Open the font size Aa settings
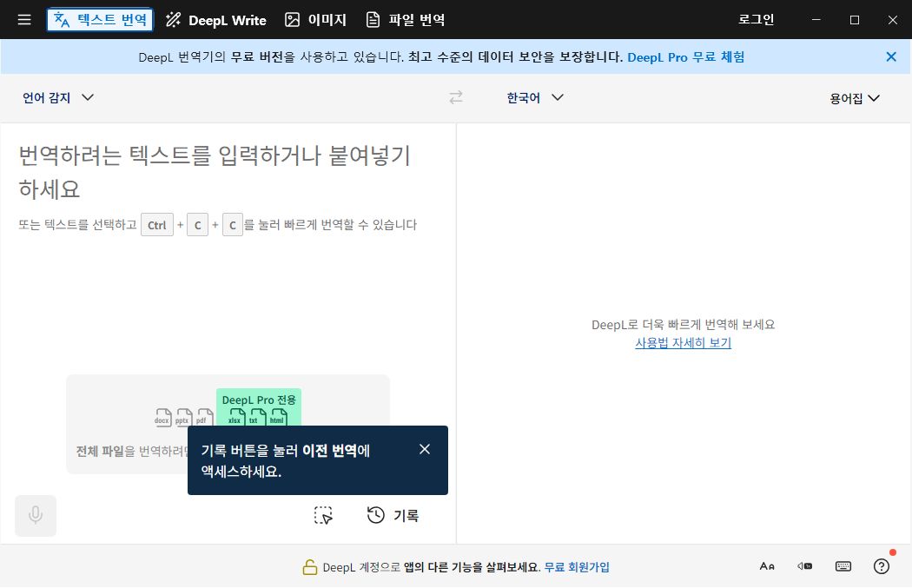 coord(767,566)
